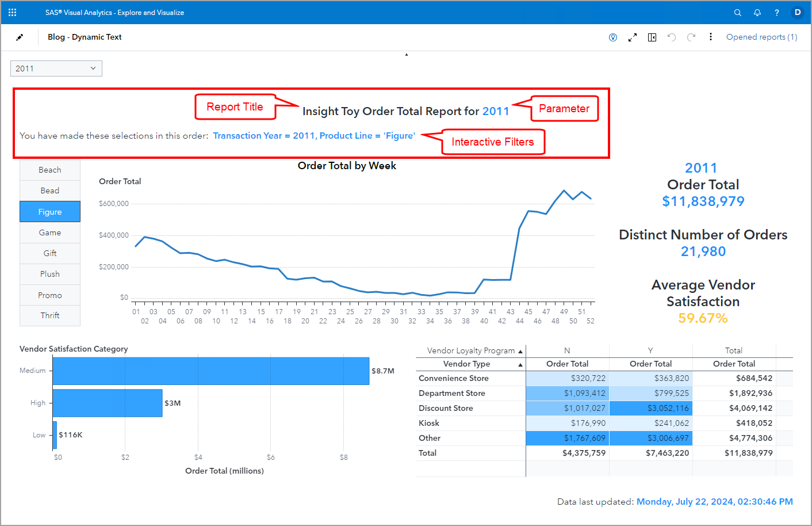
Task: Open the user profile avatar D
Action: click(x=797, y=12)
